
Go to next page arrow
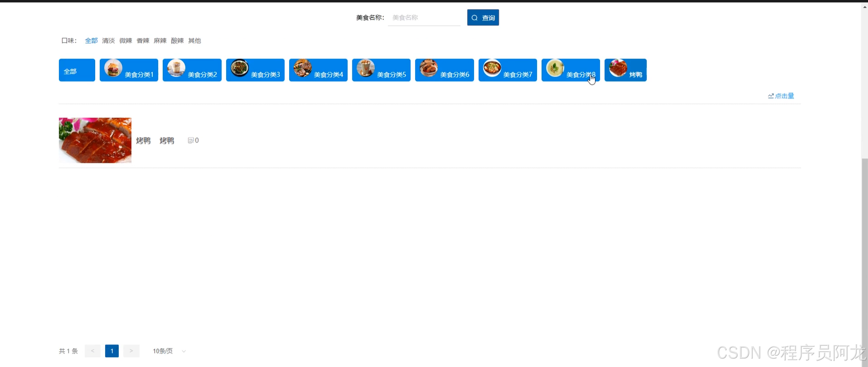[x=131, y=351]
